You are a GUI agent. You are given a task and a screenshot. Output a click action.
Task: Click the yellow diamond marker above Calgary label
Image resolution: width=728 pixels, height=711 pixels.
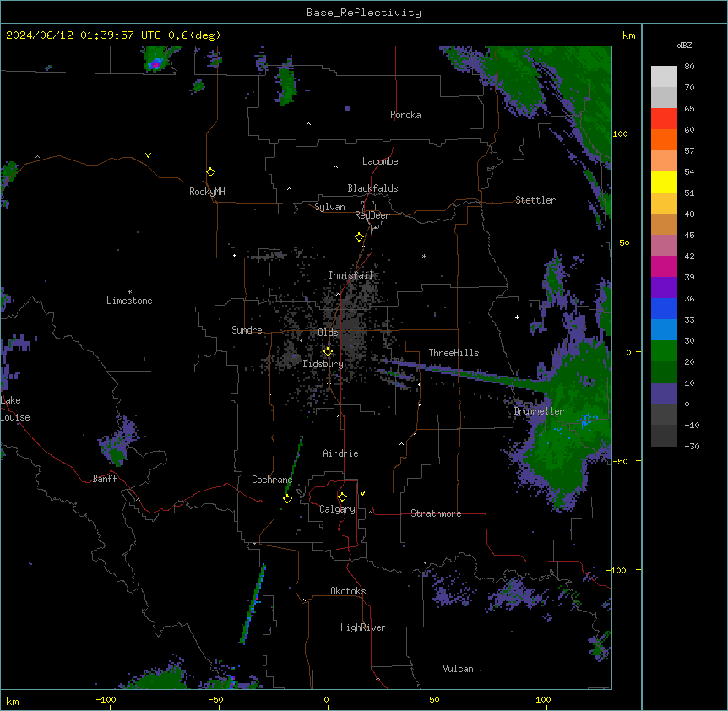(342, 497)
